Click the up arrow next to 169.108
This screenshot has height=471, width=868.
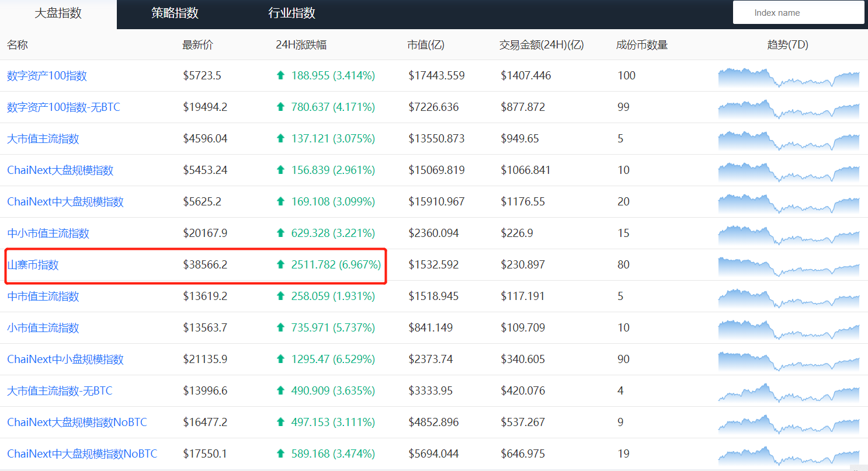point(281,201)
